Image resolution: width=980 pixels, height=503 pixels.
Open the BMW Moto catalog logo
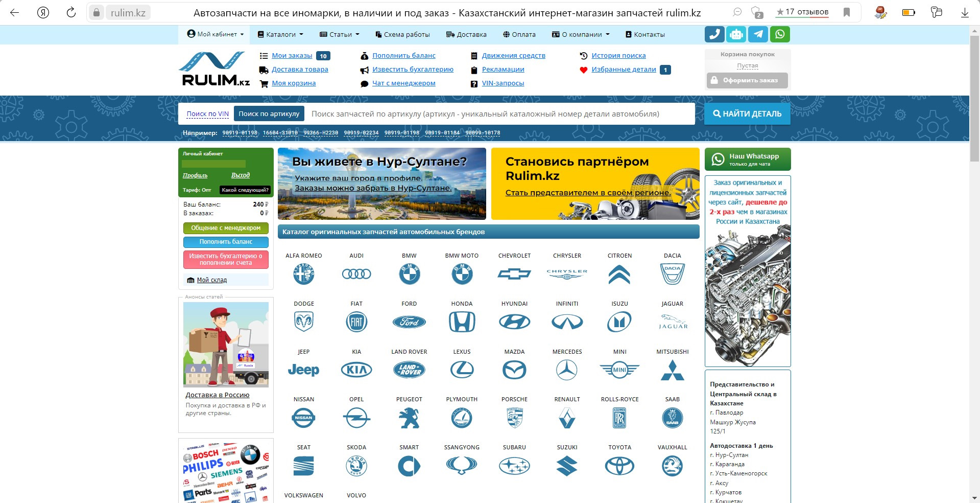pyautogui.click(x=462, y=274)
